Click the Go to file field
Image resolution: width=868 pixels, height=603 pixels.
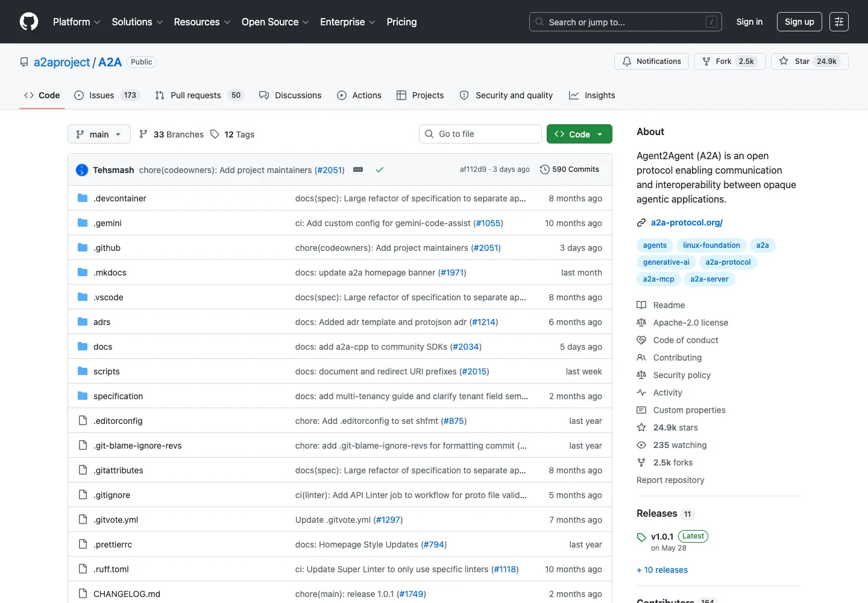480,134
